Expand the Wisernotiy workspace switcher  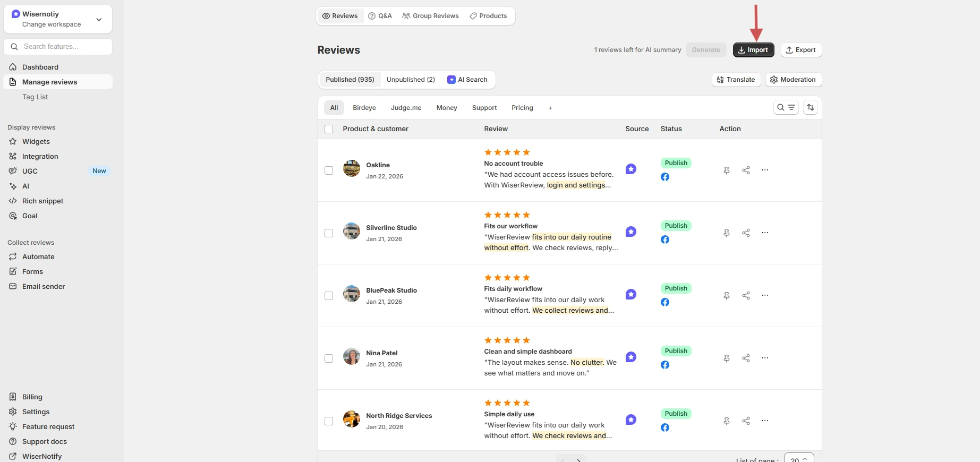point(58,19)
